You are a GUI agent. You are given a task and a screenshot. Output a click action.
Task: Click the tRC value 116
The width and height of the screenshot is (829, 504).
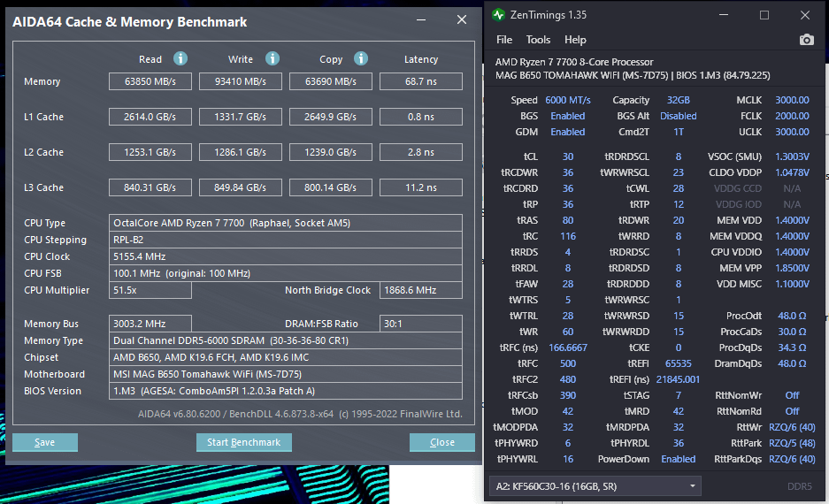[568, 236]
